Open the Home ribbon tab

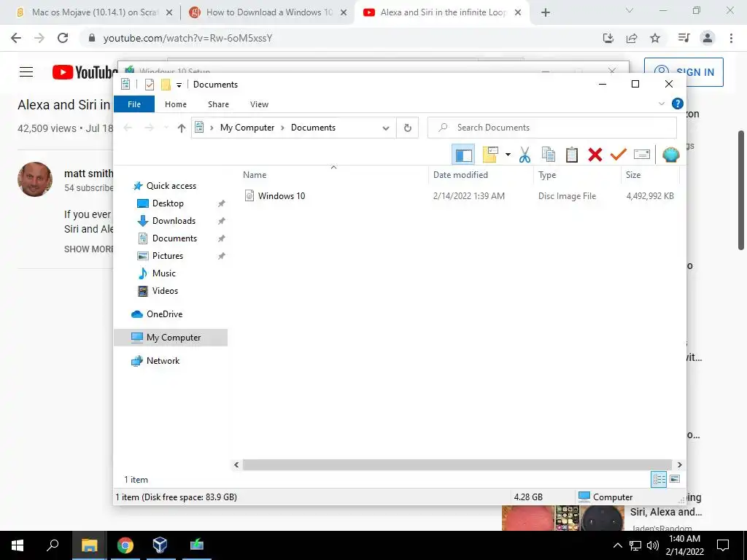coord(176,104)
